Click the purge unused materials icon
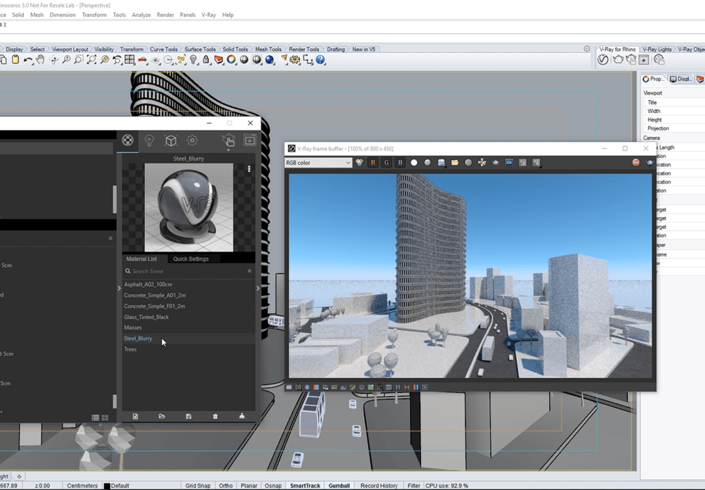 coord(242,416)
